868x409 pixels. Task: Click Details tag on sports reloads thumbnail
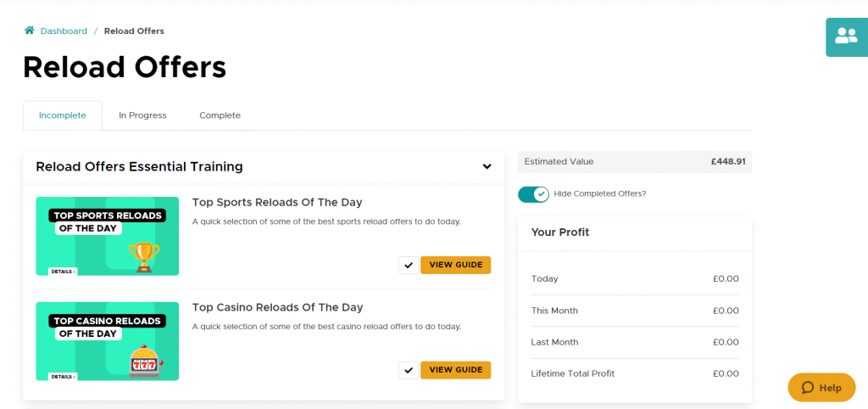point(63,271)
